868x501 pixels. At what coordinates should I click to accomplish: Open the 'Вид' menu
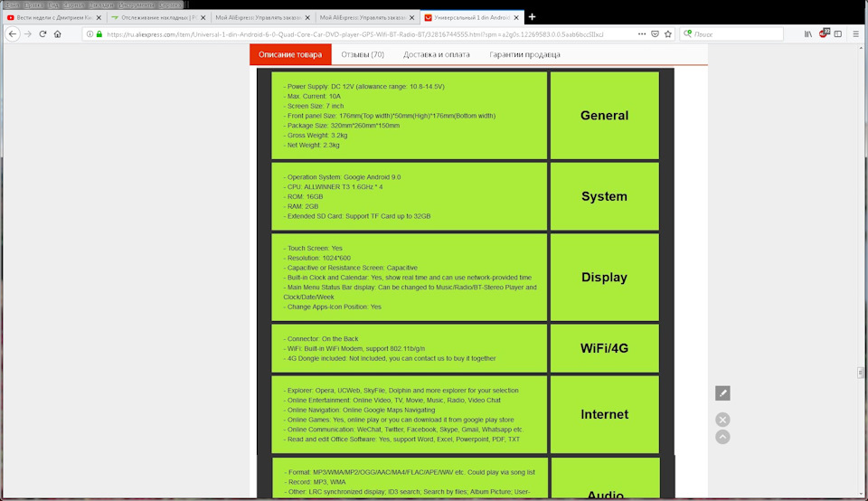click(53, 5)
